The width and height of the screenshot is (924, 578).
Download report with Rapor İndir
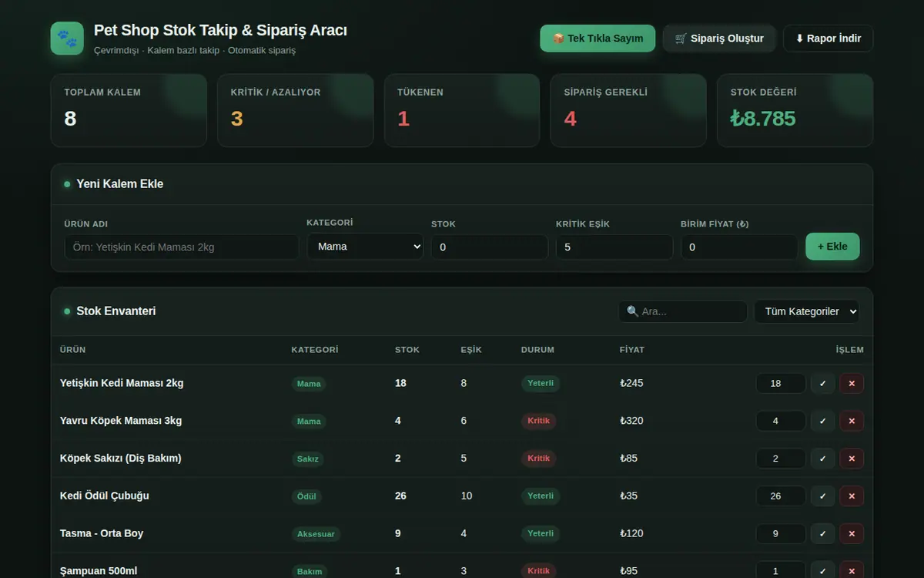829,39
